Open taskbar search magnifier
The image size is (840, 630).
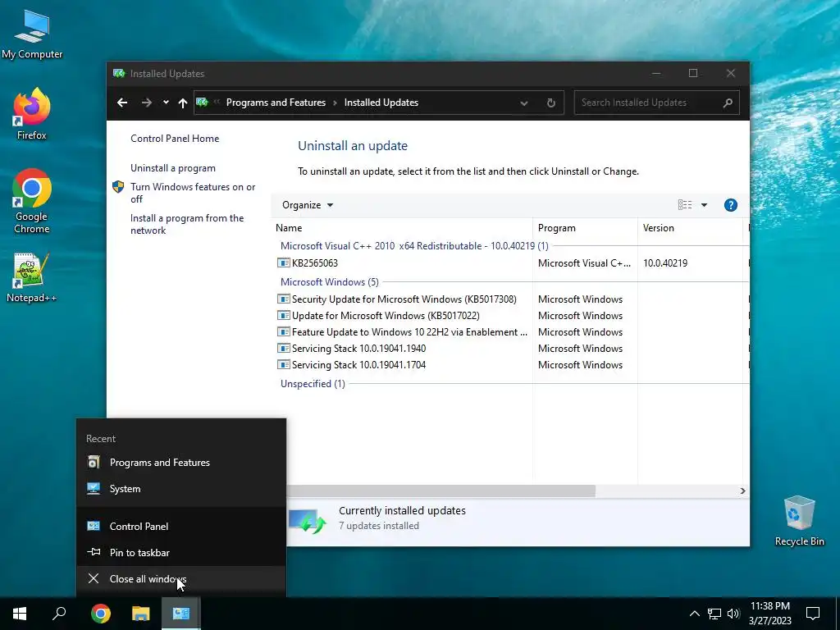click(x=59, y=614)
